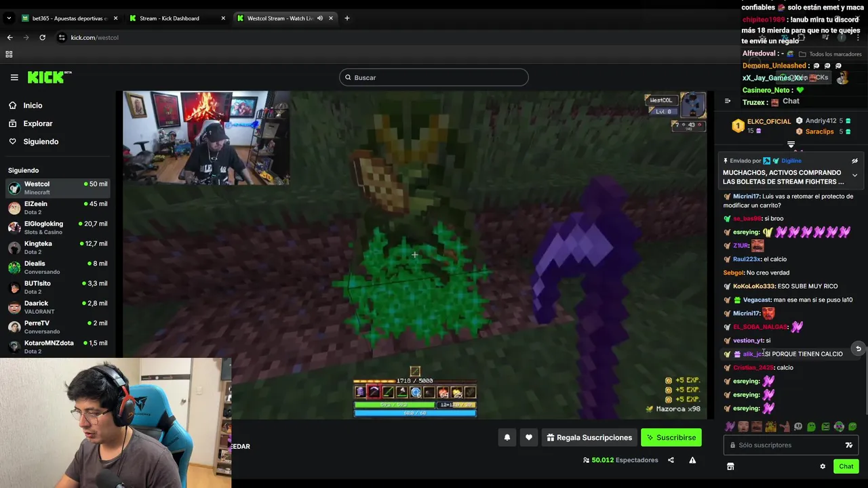Screen dimensions: 868x488
Task: Click the chat resume scroll icon
Action: (x=859, y=349)
